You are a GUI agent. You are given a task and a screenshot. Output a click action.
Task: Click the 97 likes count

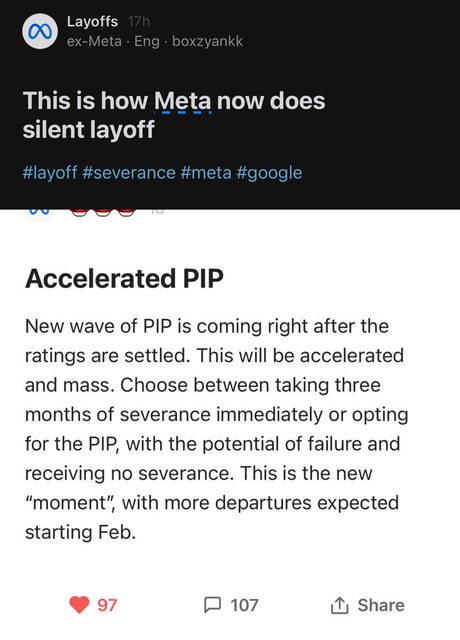coord(107,605)
